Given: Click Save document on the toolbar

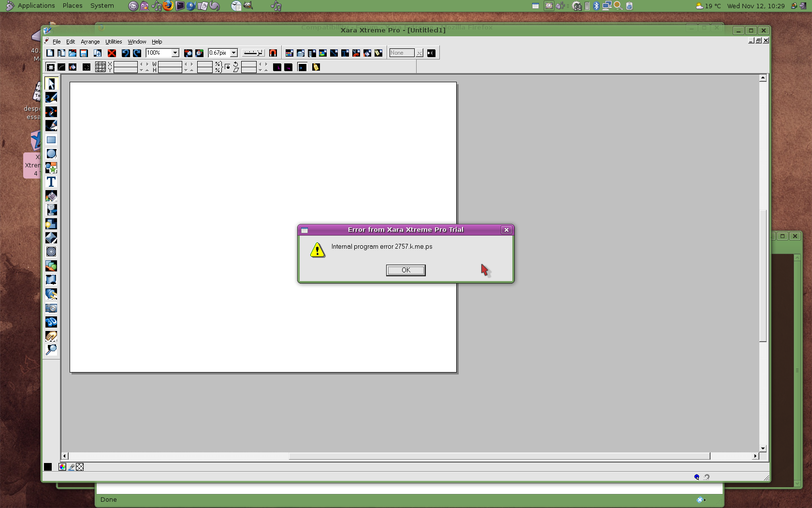Looking at the screenshot, I should point(84,53).
